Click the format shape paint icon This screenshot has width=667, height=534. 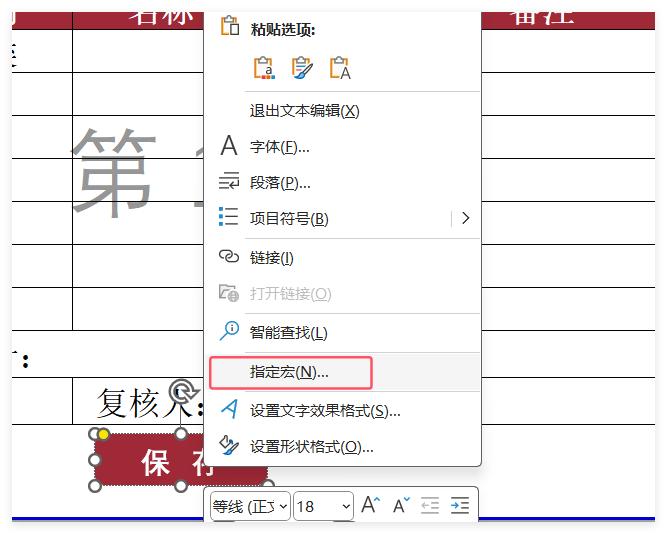tap(229, 445)
